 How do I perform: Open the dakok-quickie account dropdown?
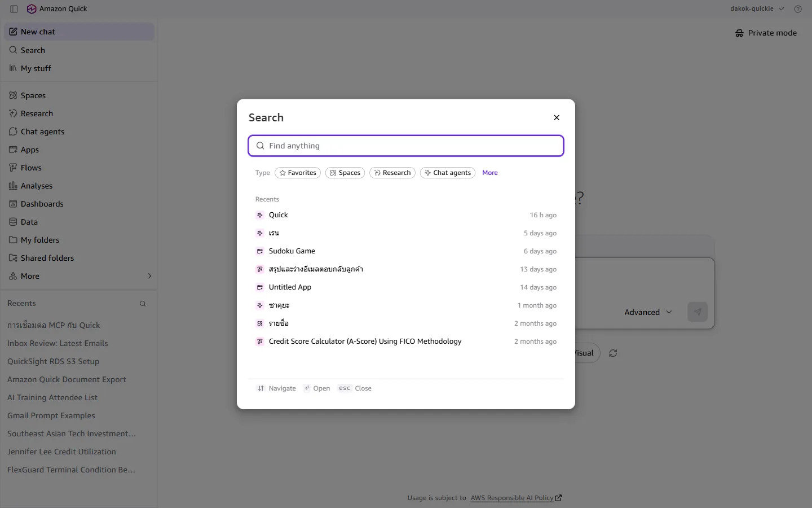tap(757, 9)
